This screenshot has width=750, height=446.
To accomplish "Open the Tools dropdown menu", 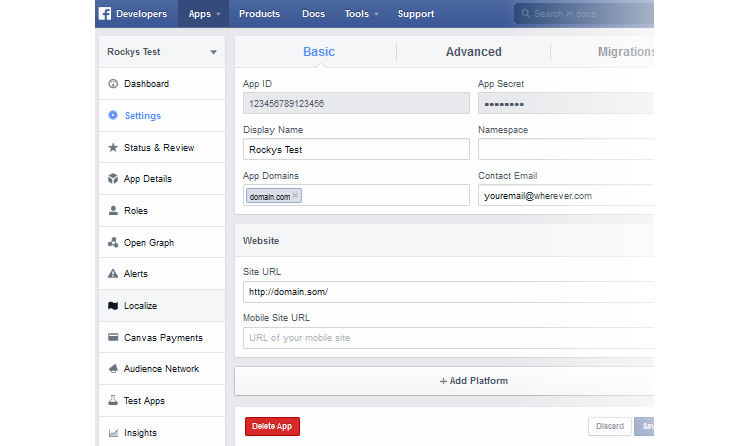I will click(362, 14).
